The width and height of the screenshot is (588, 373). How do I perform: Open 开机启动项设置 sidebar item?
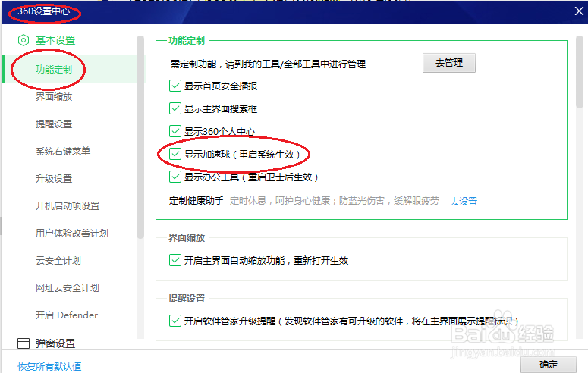click(68, 205)
